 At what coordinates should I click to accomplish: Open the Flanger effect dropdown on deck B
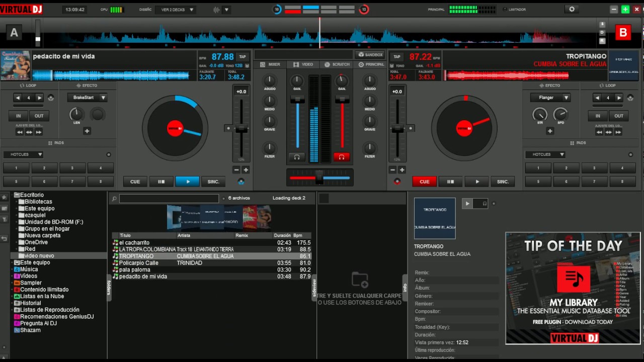pyautogui.click(x=550, y=98)
